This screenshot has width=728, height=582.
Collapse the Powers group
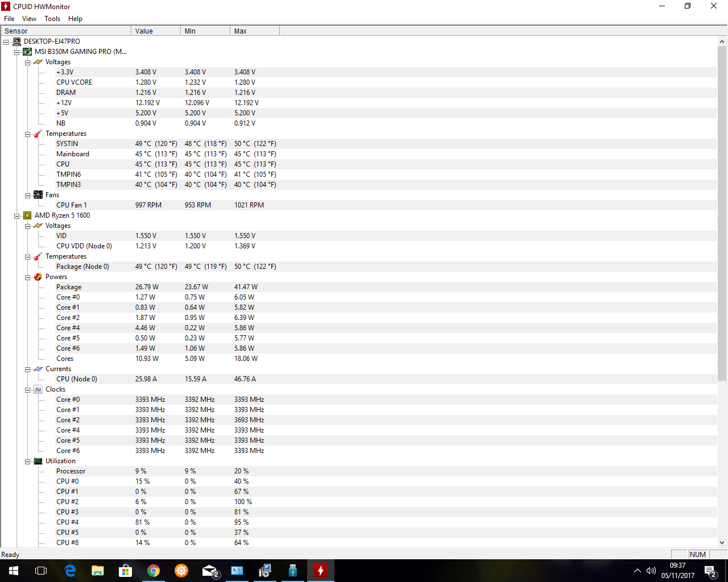(x=27, y=277)
